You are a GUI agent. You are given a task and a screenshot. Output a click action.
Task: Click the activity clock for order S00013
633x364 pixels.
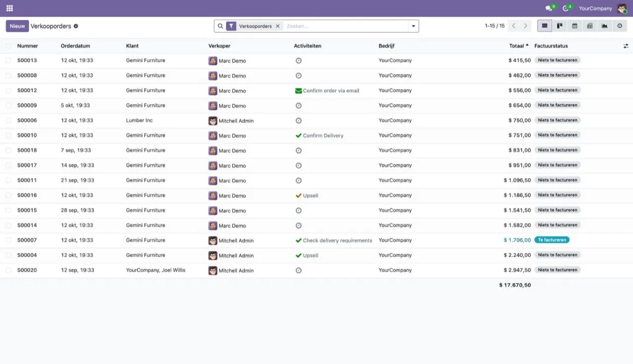(x=299, y=61)
